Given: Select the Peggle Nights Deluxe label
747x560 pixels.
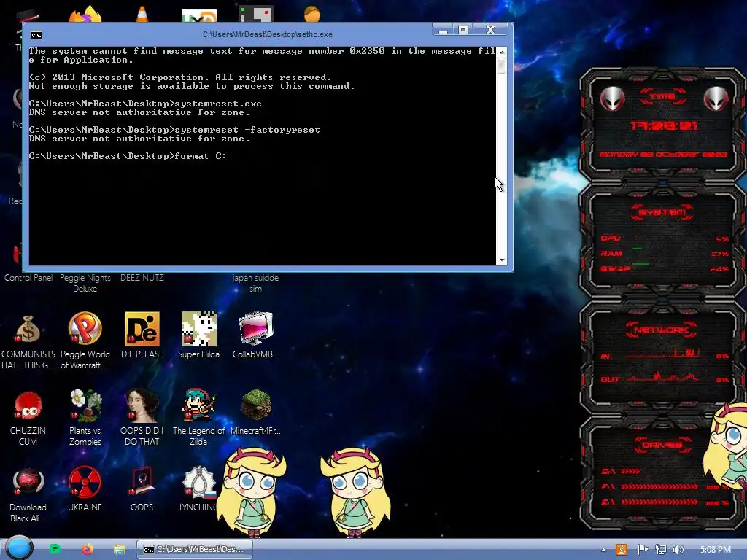Looking at the screenshot, I should 85,283.
